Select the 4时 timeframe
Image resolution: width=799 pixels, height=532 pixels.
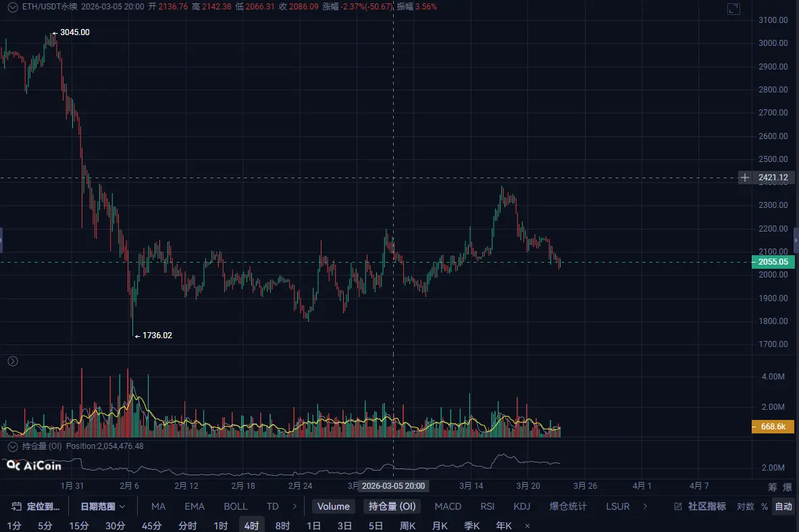click(x=252, y=525)
